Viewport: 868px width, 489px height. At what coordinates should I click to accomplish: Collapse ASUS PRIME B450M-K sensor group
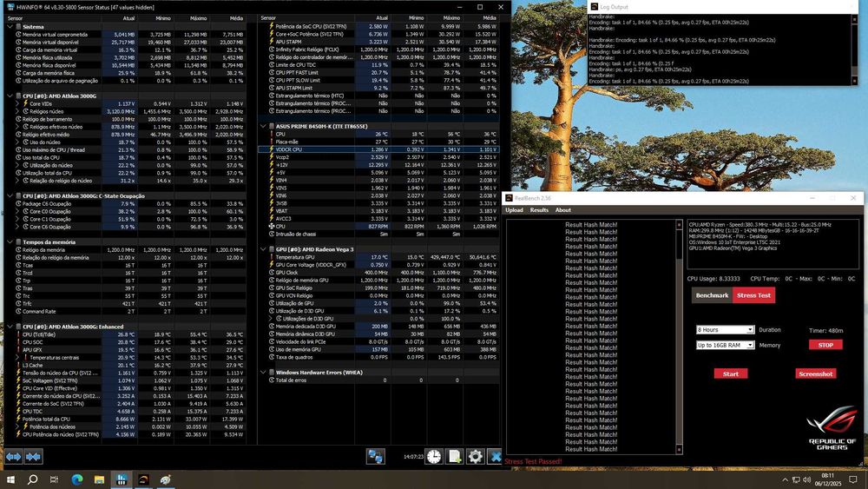click(x=264, y=126)
